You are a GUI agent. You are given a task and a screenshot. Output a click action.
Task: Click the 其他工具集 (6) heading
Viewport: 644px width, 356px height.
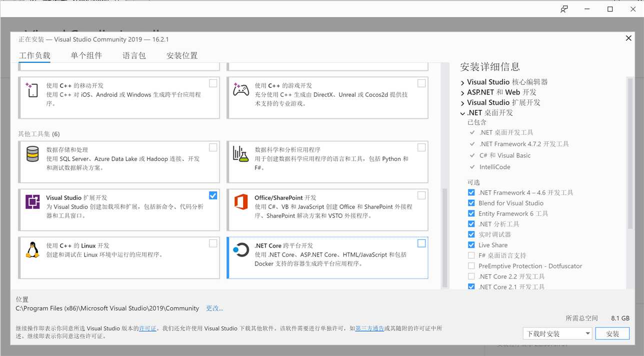pyautogui.click(x=39, y=134)
